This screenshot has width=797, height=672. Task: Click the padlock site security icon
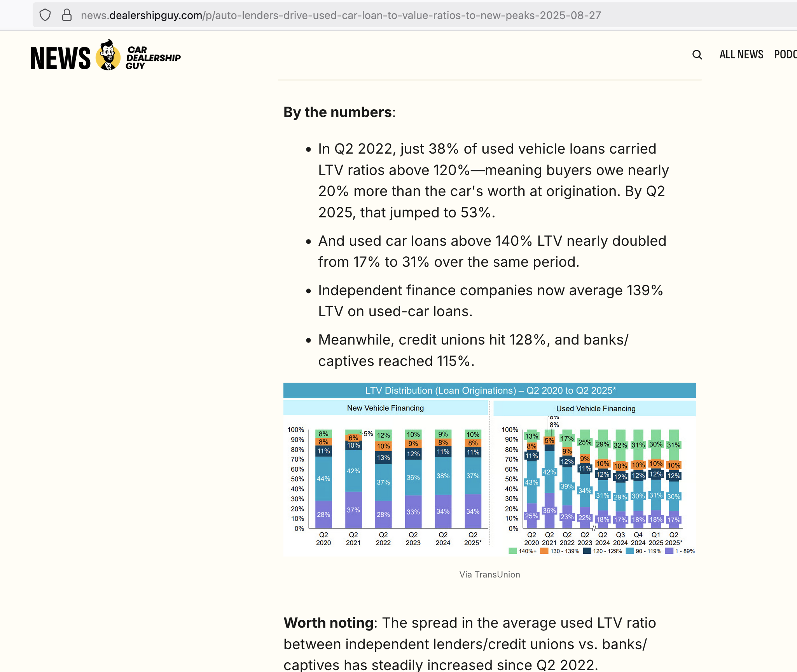click(67, 15)
